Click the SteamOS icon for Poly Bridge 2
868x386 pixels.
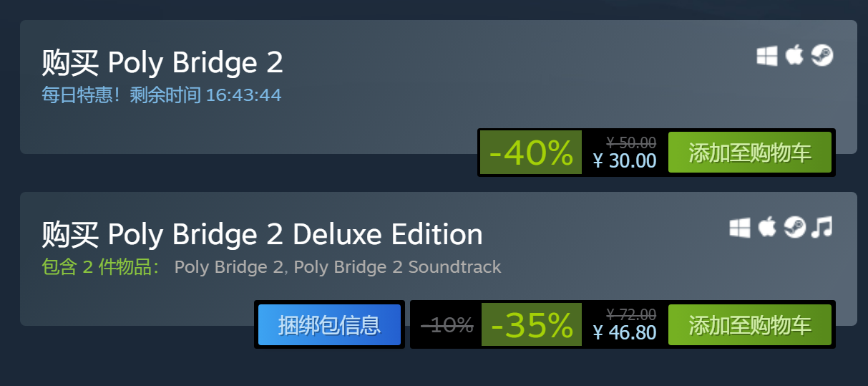tap(822, 56)
